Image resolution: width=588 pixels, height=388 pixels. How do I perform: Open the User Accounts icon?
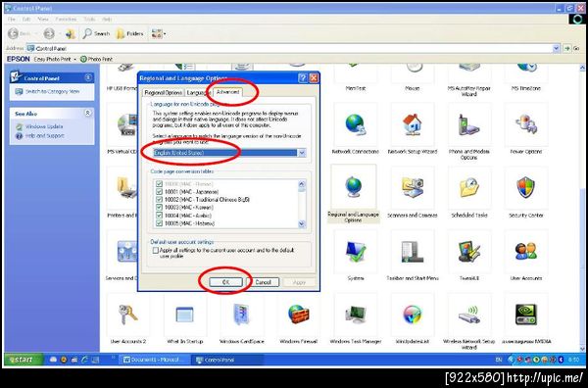tap(525, 251)
